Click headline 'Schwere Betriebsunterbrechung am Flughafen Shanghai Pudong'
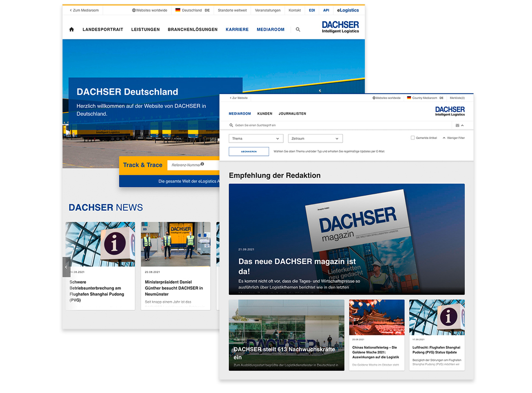The width and height of the screenshot is (532, 393). coord(97,291)
